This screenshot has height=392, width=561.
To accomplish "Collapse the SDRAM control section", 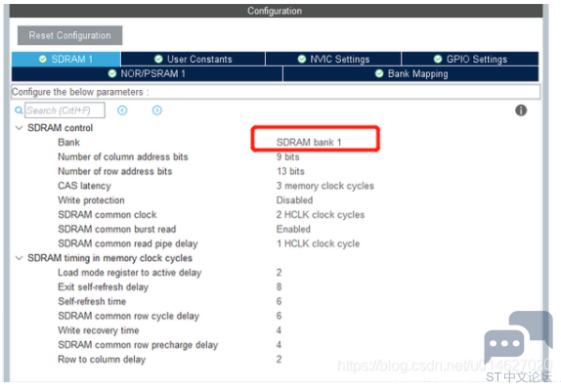I will [x=19, y=128].
